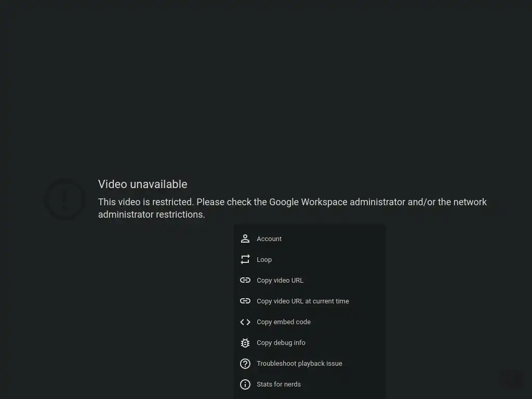The height and width of the screenshot is (399, 532).
Task: Click the bug icon for debug info
Action: [x=245, y=343]
